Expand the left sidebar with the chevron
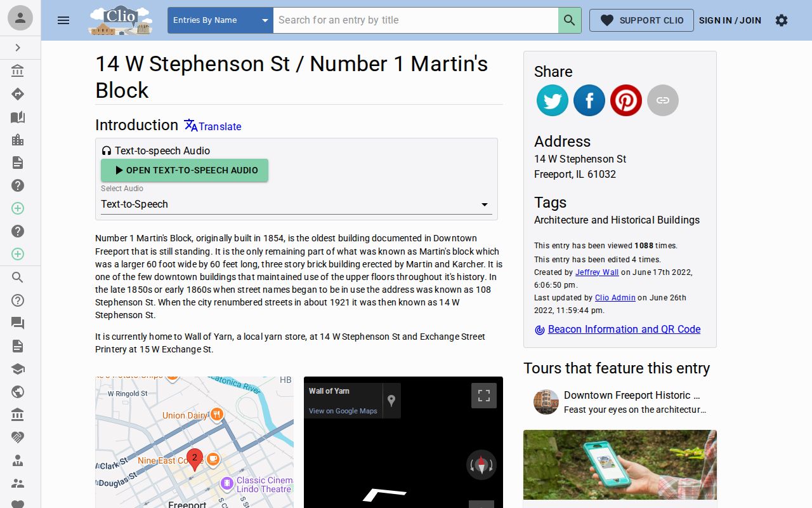 [x=18, y=48]
